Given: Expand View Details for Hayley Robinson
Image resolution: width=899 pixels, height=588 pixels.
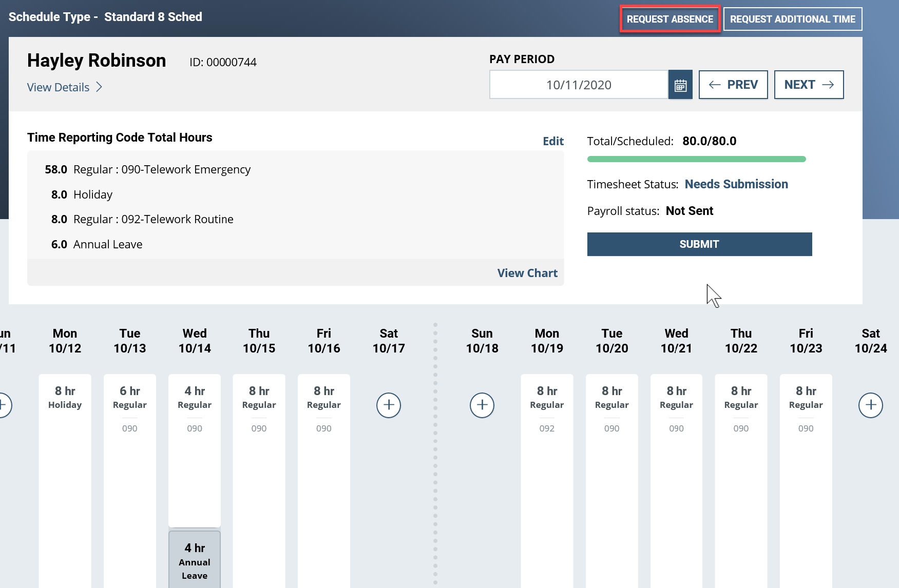Looking at the screenshot, I should pyautogui.click(x=58, y=87).
